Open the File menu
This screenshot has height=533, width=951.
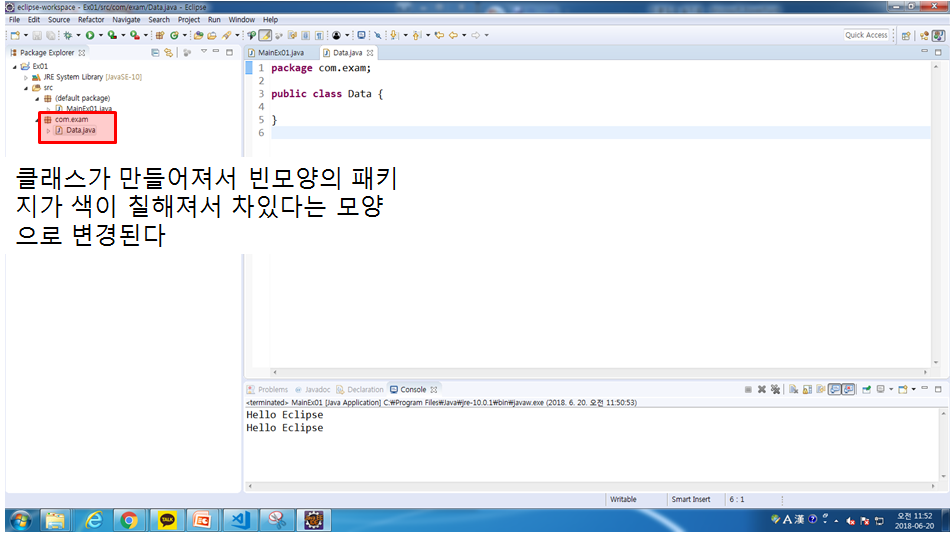pos(15,19)
